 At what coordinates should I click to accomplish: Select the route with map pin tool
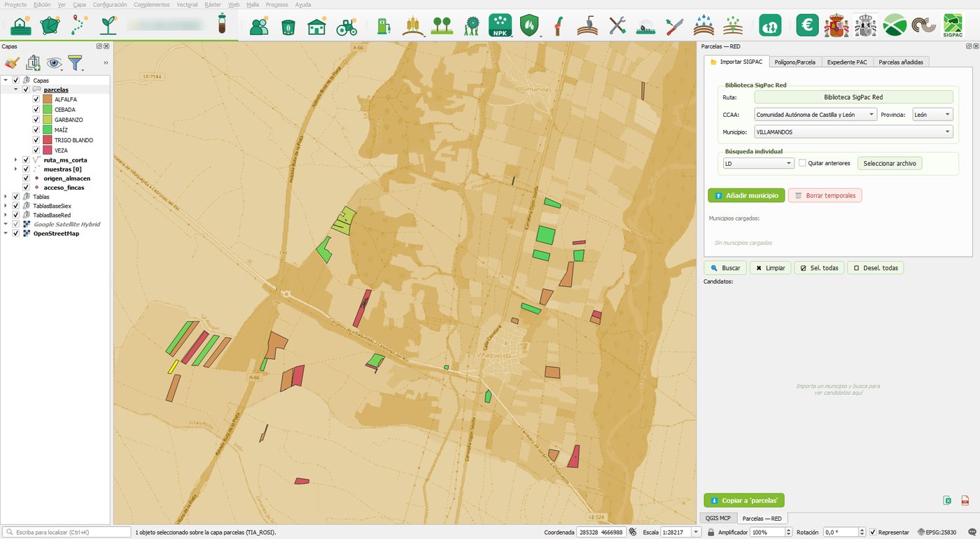click(79, 26)
